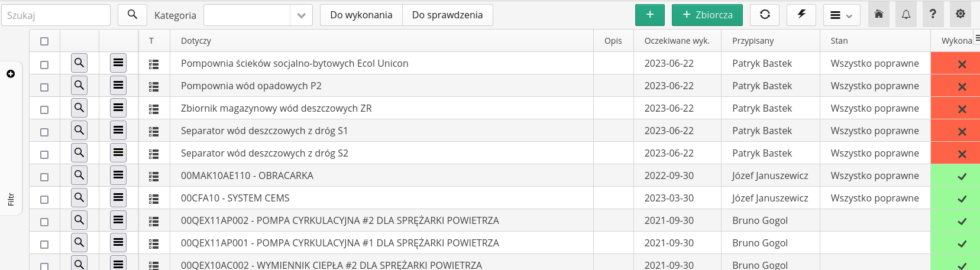980x270 pixels.
Task: Open the Kategoria dropdown
Action: 258,15
